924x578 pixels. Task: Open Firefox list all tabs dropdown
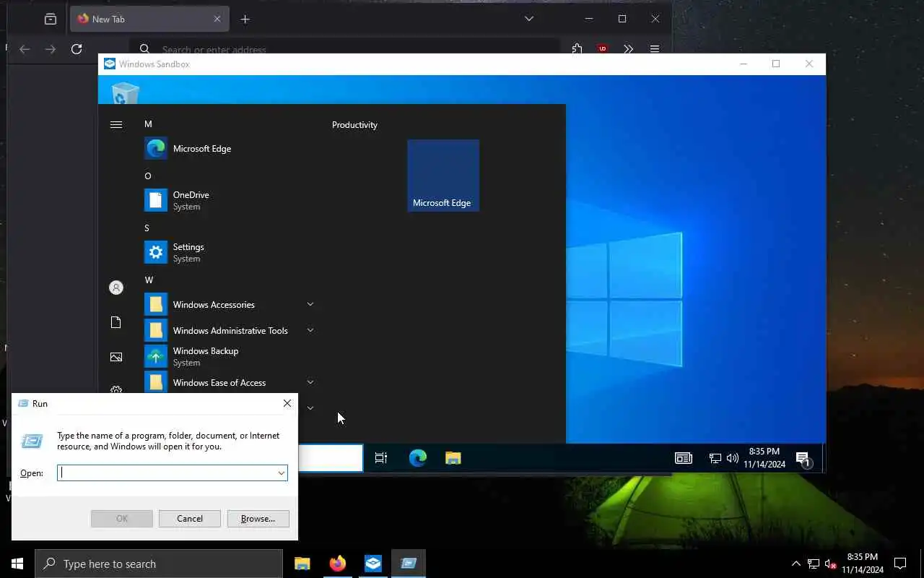[x=529, y=19]
